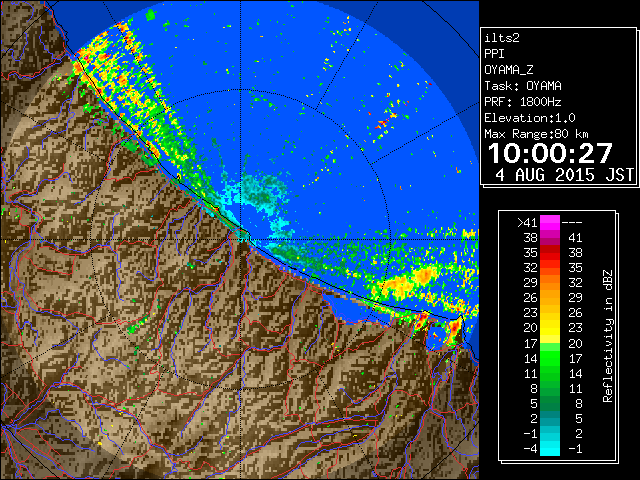Click the 'Elevation:1.0' line
640x480 pixels.
pos(530,118)
